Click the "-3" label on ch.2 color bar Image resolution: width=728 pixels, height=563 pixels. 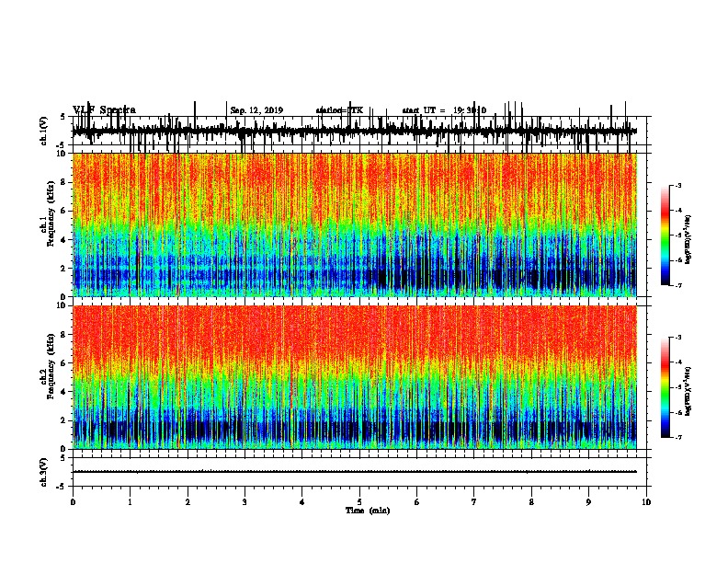(x=677, y=338)
